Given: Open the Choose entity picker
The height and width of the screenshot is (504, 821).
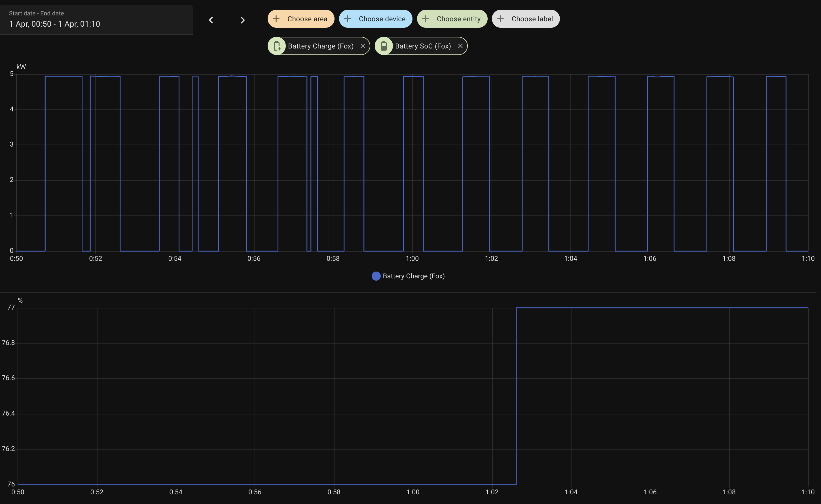Looking at the screenshot, I should coord(458,19).
